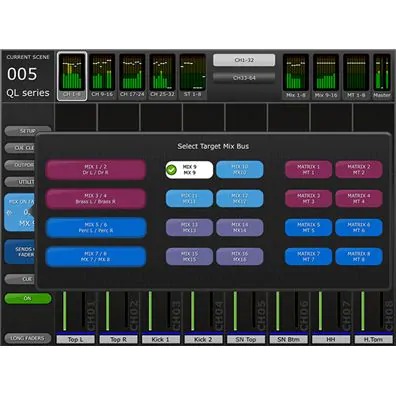Switch to the CH33-64 tab

tap(244, 78)
